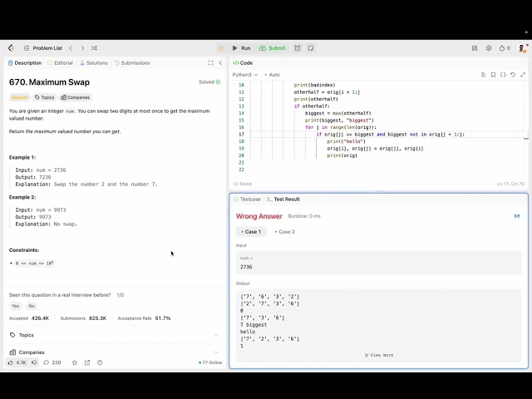Viewport: 532px width, 399px height.
Task: Click the format code icon
Action: [483, 75]
